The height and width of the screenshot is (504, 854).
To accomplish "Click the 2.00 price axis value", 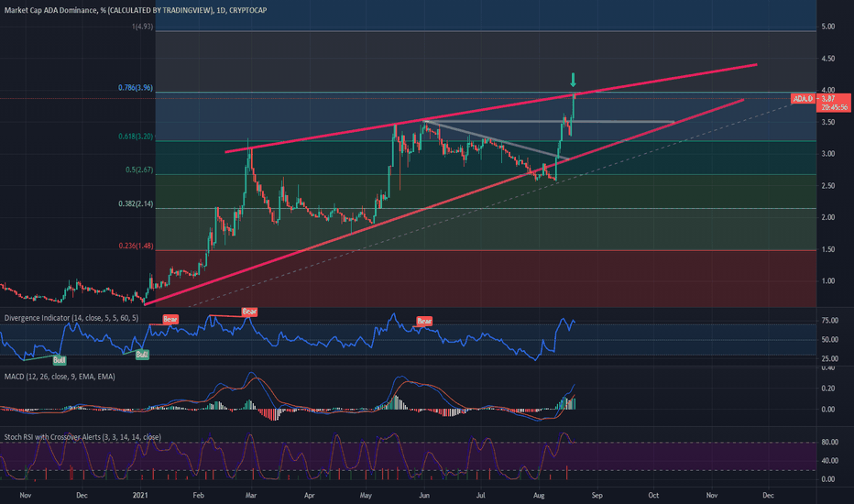I will point(827,217).
